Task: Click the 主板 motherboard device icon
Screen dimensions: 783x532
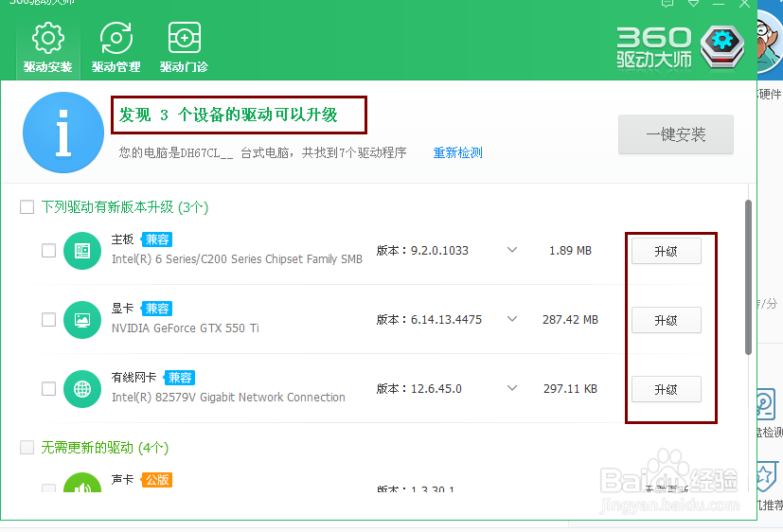Action: pyautogui.click(x=82, y=251)
